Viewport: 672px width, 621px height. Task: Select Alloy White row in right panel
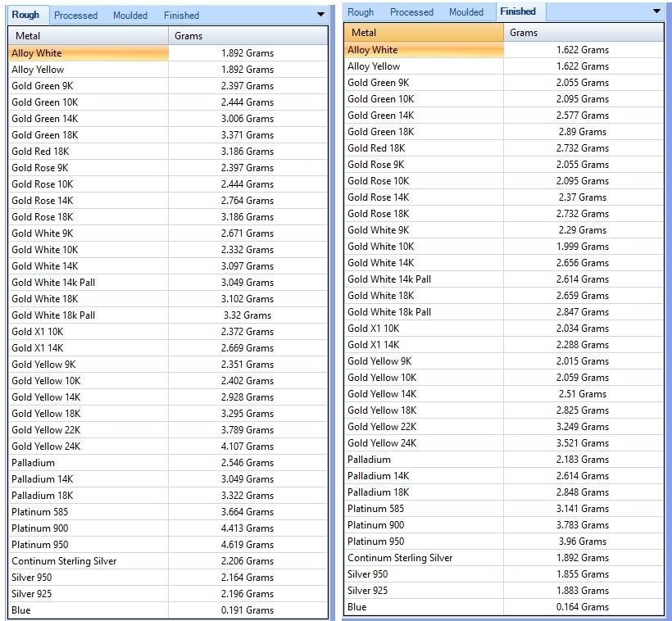click(x=504, y=50)
